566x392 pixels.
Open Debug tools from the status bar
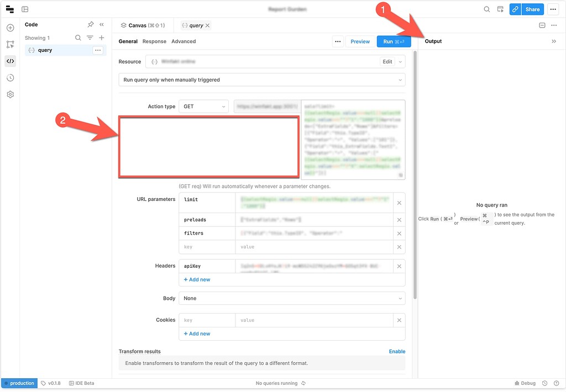coord(525,383)
